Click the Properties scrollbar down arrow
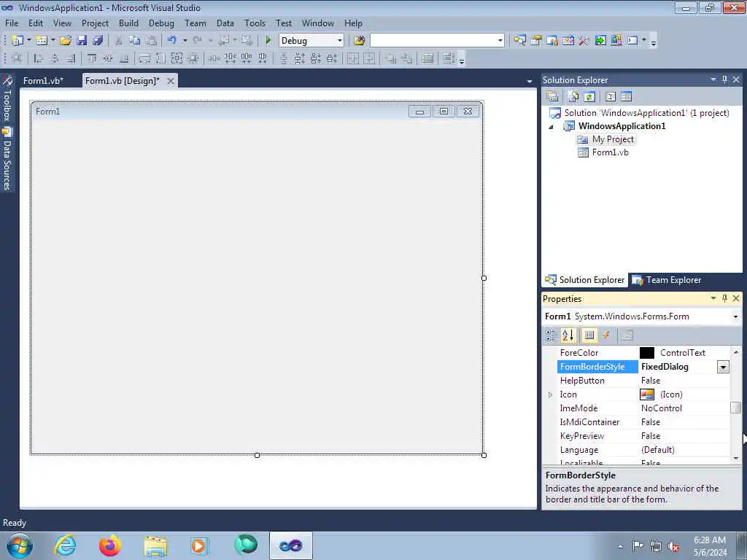Viewport: 747px width, 560px height. 735,458
